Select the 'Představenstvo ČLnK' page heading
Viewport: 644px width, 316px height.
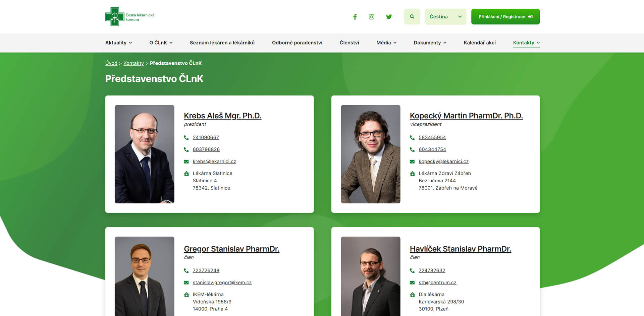[x=154, y=79]
